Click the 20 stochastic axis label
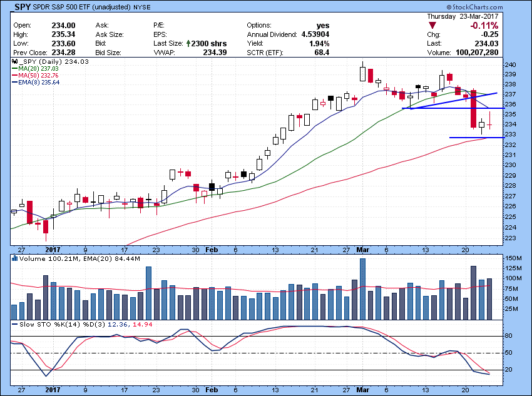532x396 pixels. pyautogui.click(x=509, y=370)
